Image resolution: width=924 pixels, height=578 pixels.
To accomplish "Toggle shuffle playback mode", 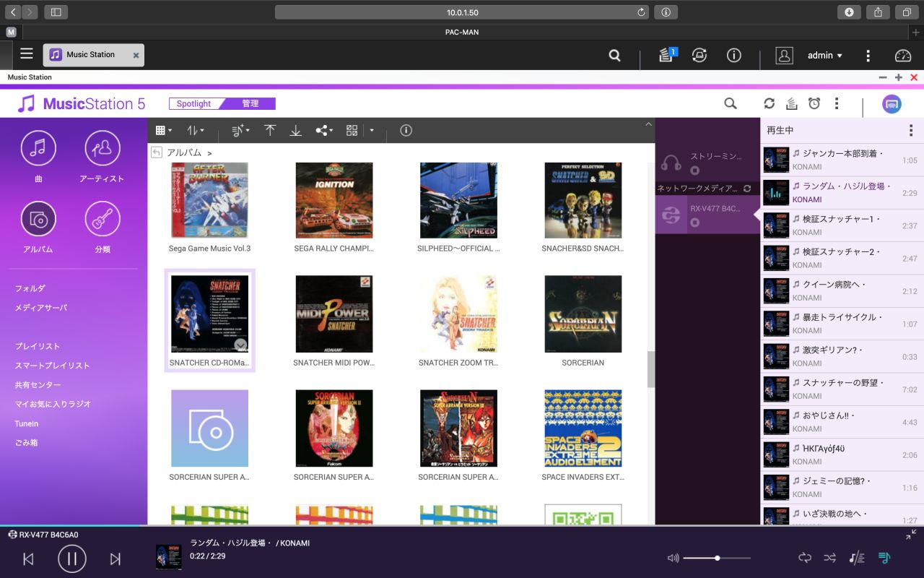I will (829, 558).
